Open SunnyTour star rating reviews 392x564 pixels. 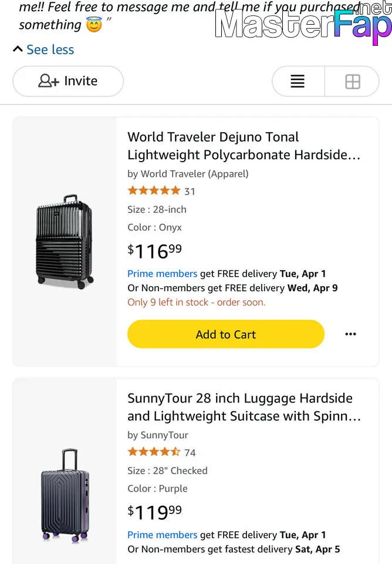point(154,452)
